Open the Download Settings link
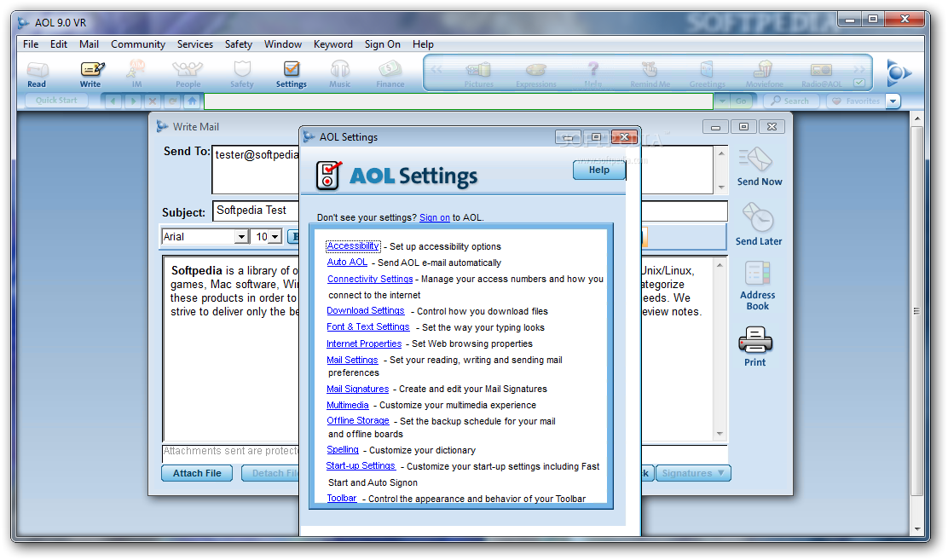 click(x=366, y=311)
